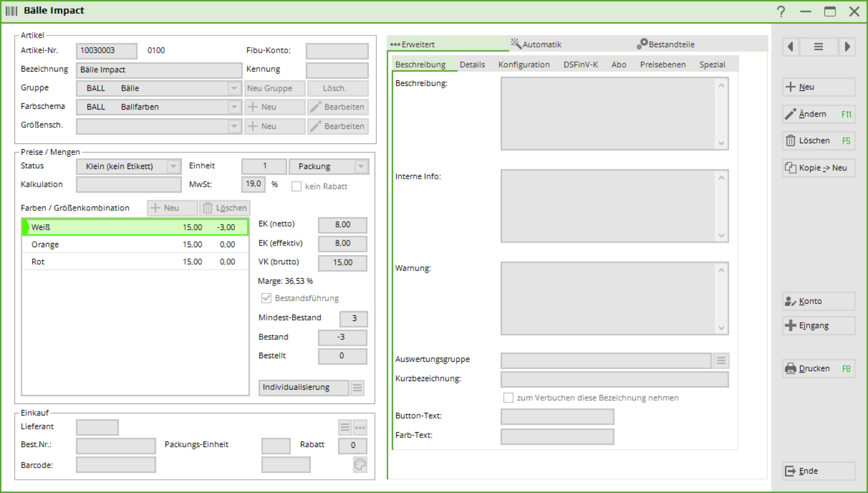The height and width of the screenshot is (493, 868).
Task: Expand the Gruppe dropdown
Action: [x=234, y=88]
